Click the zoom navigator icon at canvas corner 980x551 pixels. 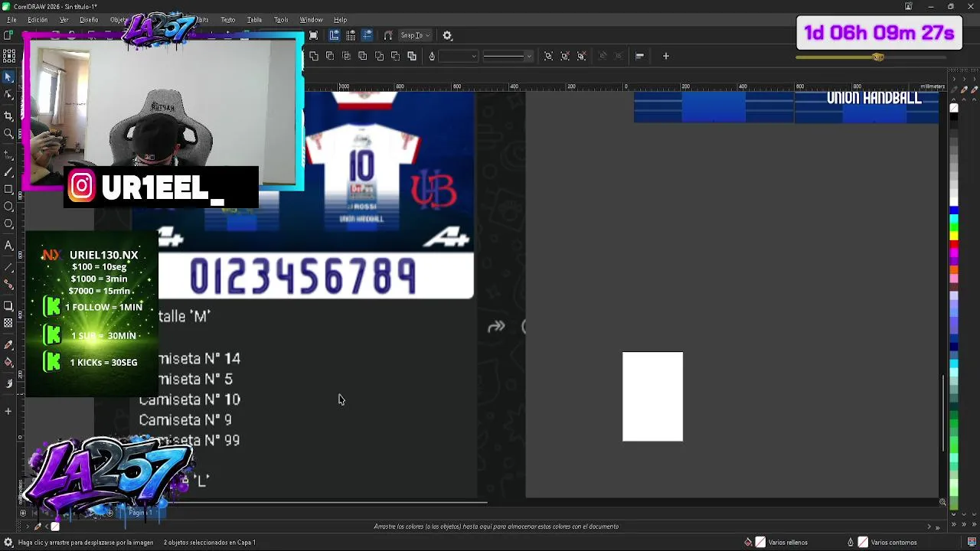942,503
